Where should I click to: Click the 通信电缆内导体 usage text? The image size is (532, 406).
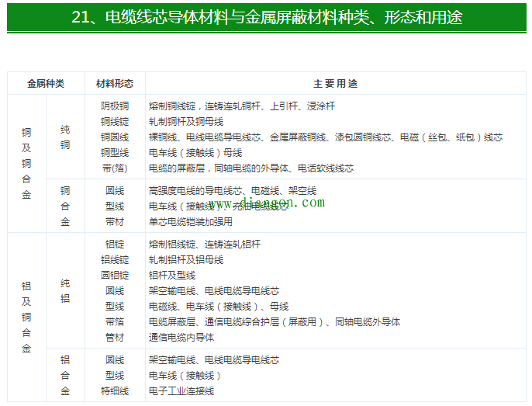coord(181,338)
